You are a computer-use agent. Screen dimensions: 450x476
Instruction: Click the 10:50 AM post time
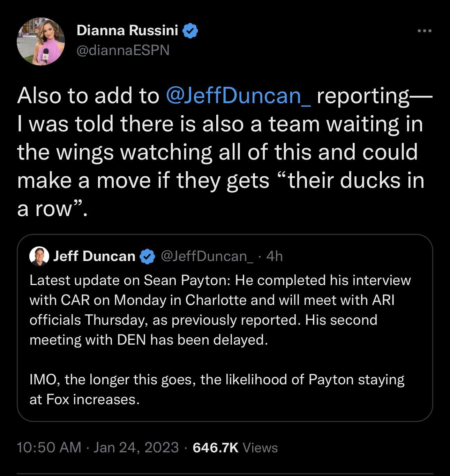[x=49, y=447]
